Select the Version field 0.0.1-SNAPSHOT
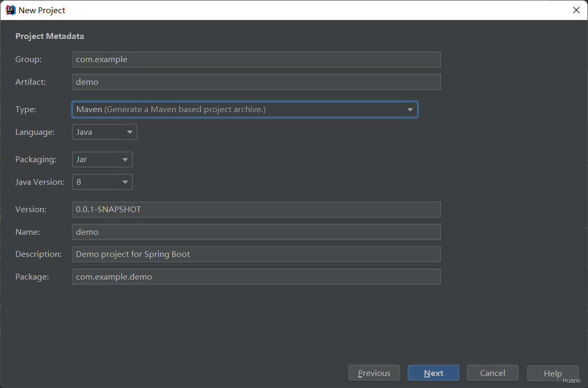Screen dimensions: 588x388 click(x=256, y=209)
